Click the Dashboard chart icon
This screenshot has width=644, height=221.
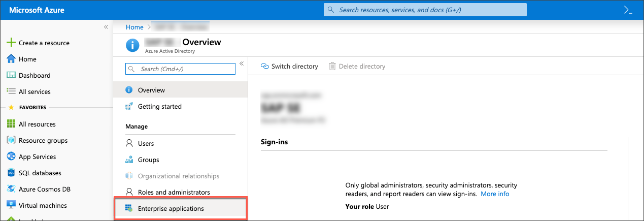11,75
